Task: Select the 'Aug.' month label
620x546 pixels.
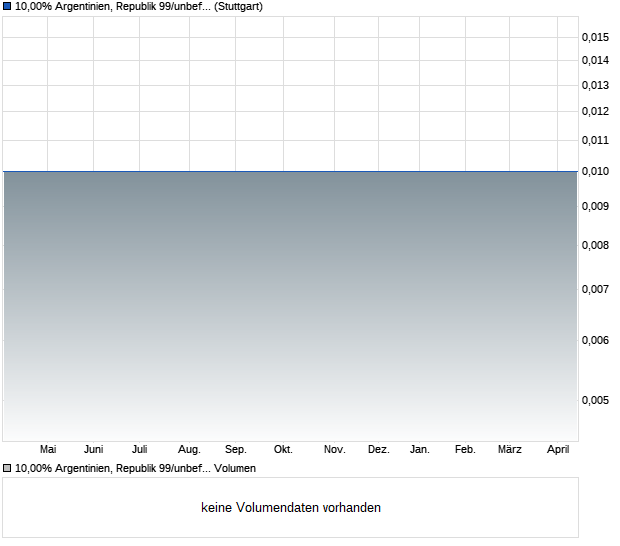Action: [x=189, y=450]
